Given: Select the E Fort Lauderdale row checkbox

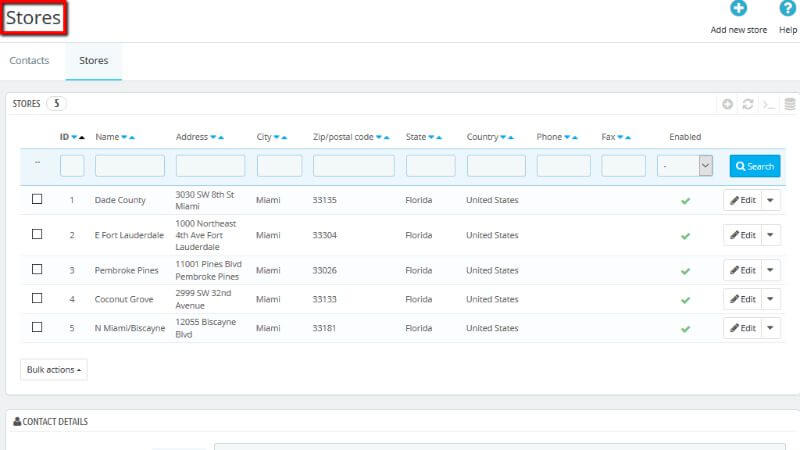Looking at the screenshot, I should 37,234.
